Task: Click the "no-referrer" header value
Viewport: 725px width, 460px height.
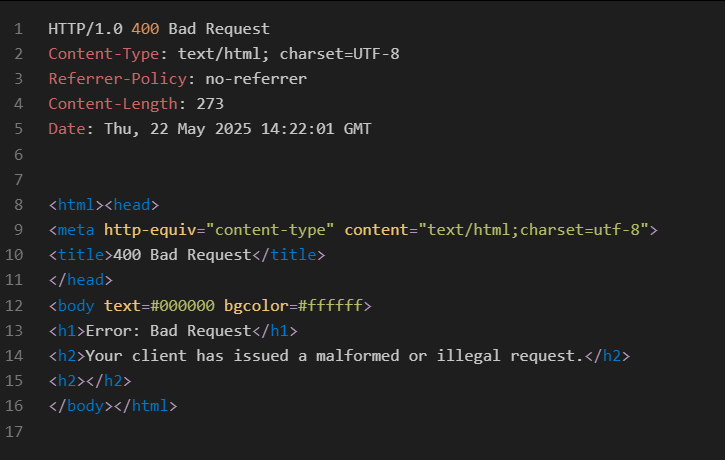Action: [x=256, y=79]
